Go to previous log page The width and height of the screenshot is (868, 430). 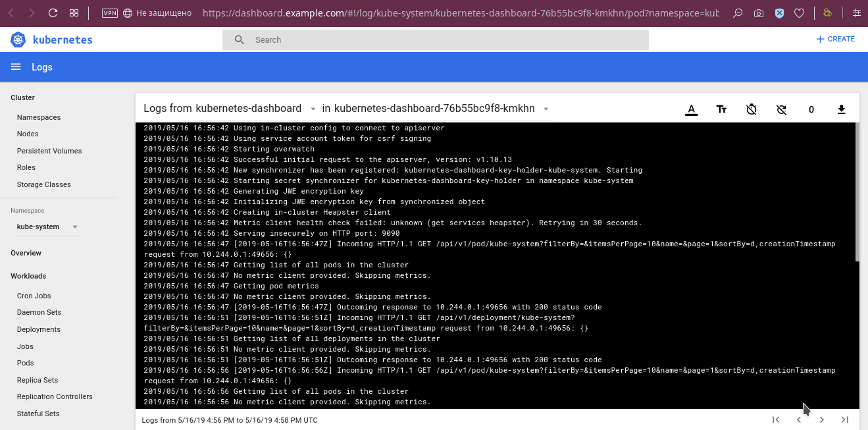(799, 419)
